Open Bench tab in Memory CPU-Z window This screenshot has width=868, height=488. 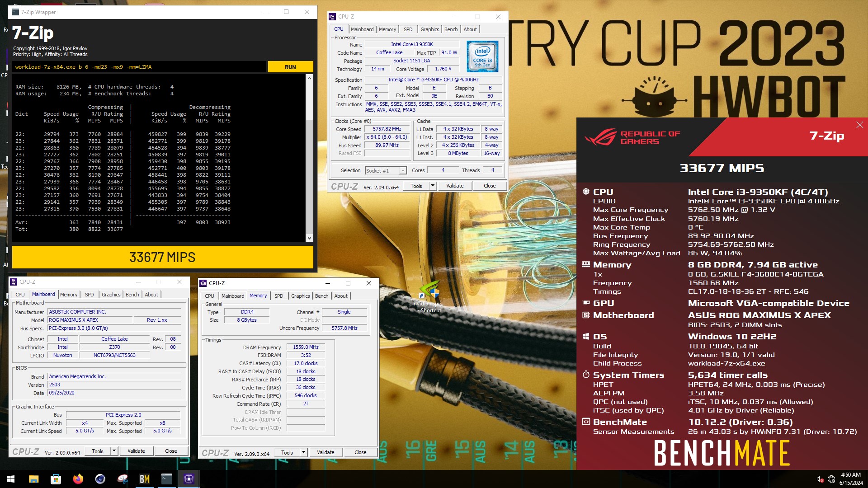tap(322, 296)
